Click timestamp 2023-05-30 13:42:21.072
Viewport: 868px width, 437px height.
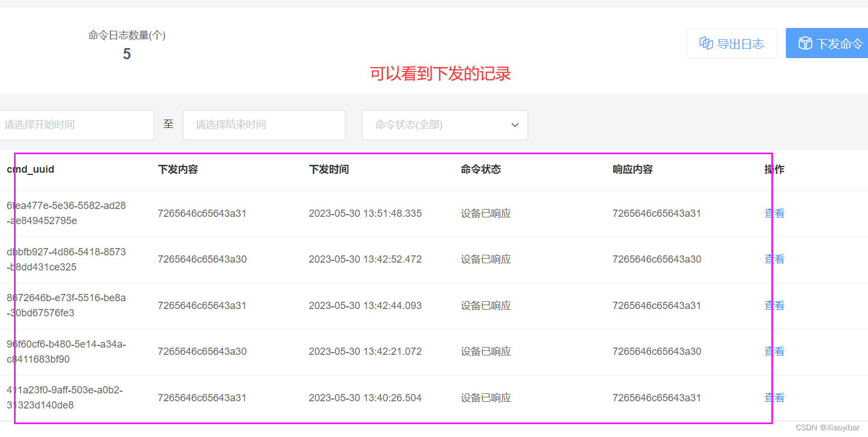365,351
